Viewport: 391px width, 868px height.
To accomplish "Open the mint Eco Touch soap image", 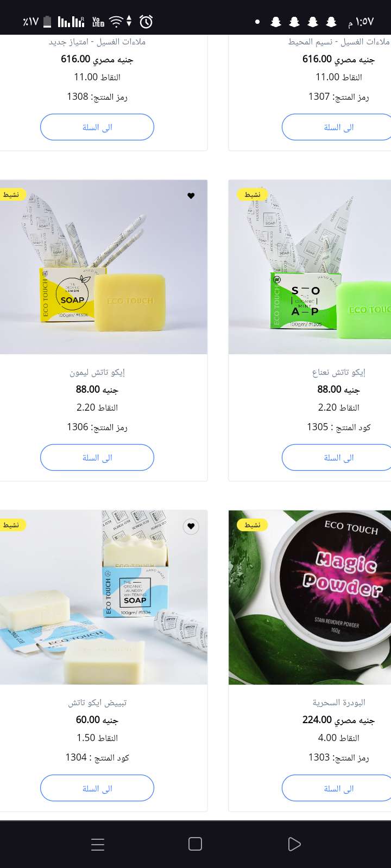I will click(310, 267).
